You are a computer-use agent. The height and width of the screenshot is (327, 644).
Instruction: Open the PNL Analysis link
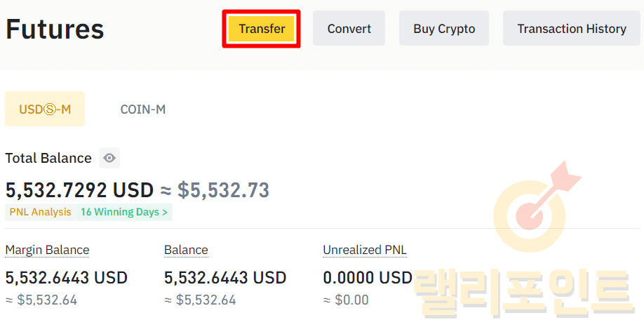(x=40, y=212)
